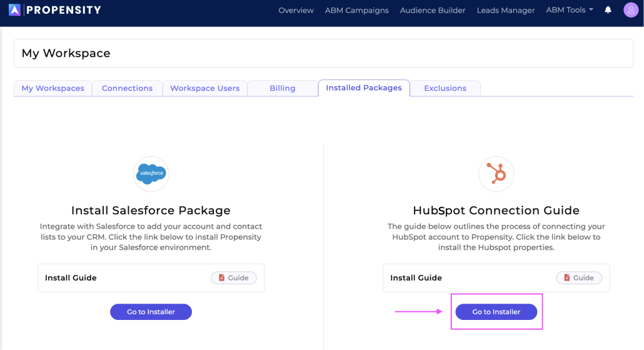Expand the ABM Tools dropdown
Image resolution: width=644 pixels, height=350 pixels.
click(569, 10)
